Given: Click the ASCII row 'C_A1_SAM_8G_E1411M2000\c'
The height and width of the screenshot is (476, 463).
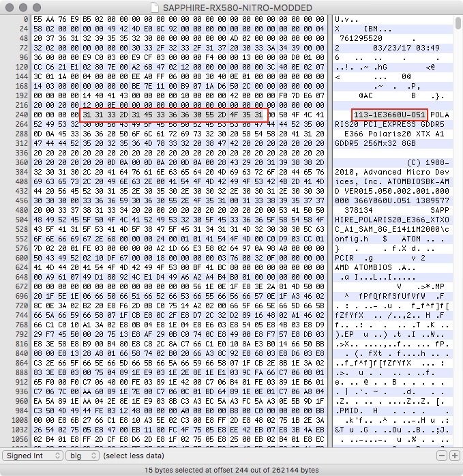Looking at the screenshot, I should [392, 229].
